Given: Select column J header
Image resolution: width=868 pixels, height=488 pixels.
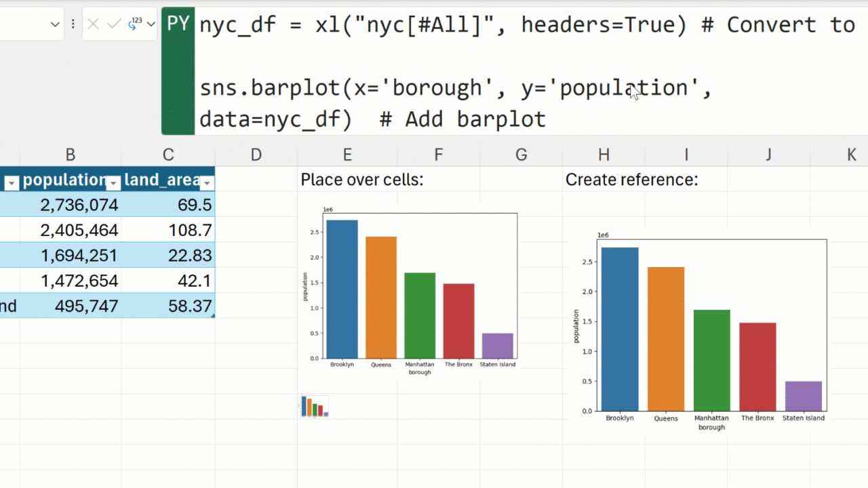Looking at the screenshot, I should [768, 155].
